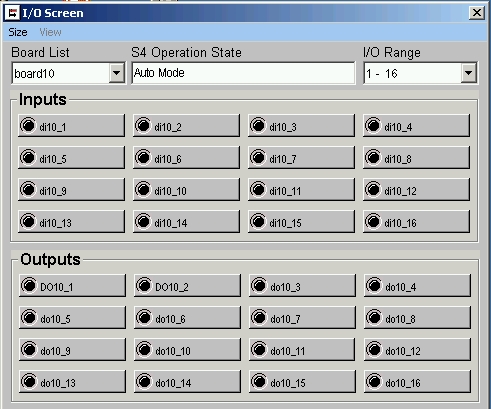This screenshot has height=409, width=491.
Task: Click the do10_12 indicator LED icon
Action: tap(374, 349)
